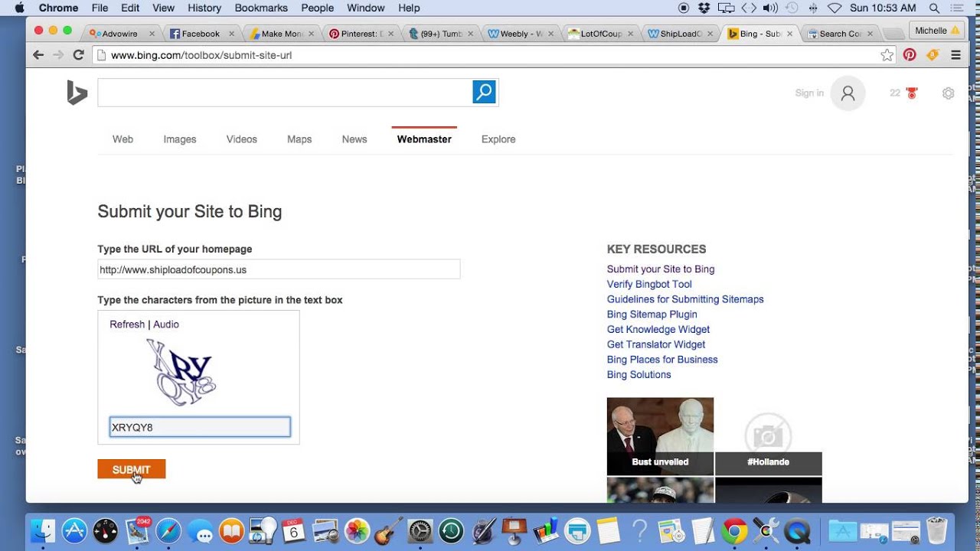The width and height of the screenshot is (980, 551).
Task: Click the Sign in link
Action: 809,93
